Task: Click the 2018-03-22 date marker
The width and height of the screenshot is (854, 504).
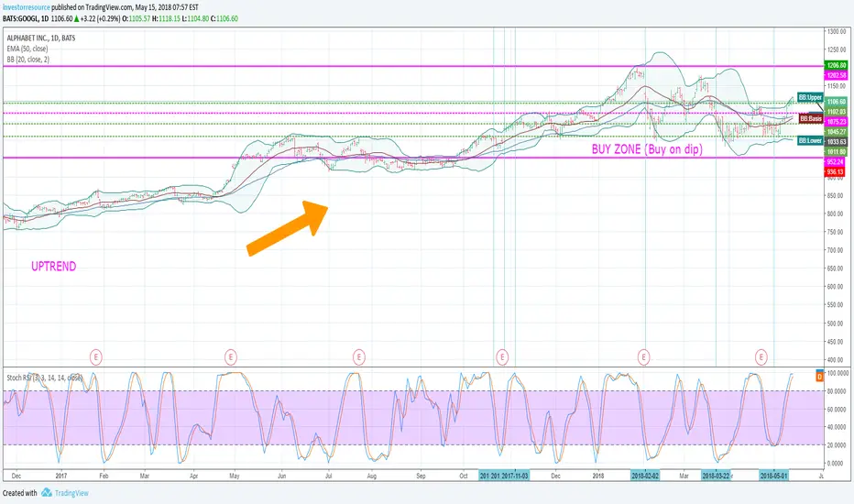Action: (x=716, y=476)
